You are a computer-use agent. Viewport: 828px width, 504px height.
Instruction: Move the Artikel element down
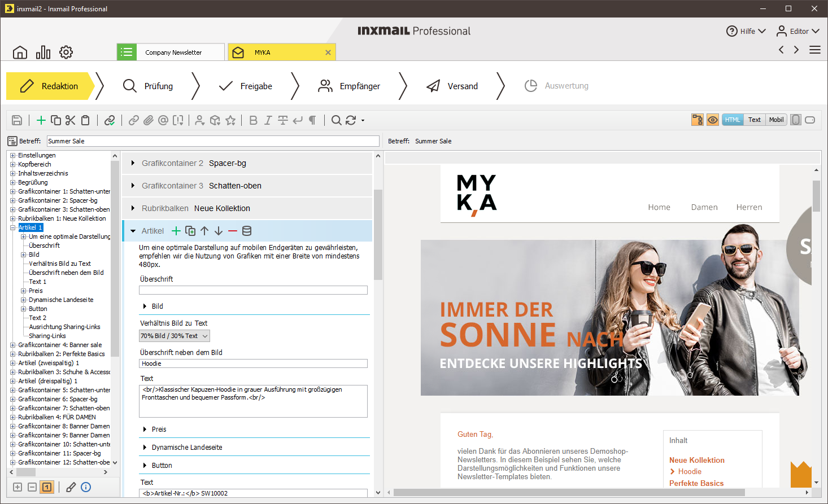(x=219, y=231)
